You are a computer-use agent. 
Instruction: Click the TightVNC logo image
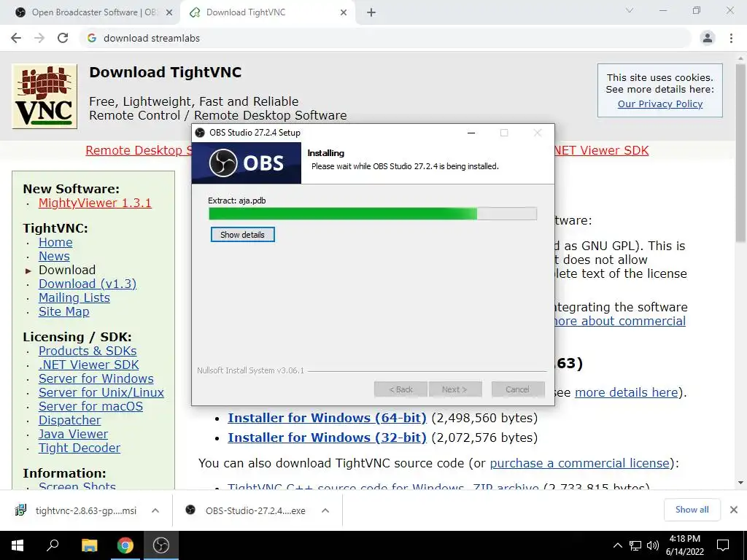click(x=44, y=96)
